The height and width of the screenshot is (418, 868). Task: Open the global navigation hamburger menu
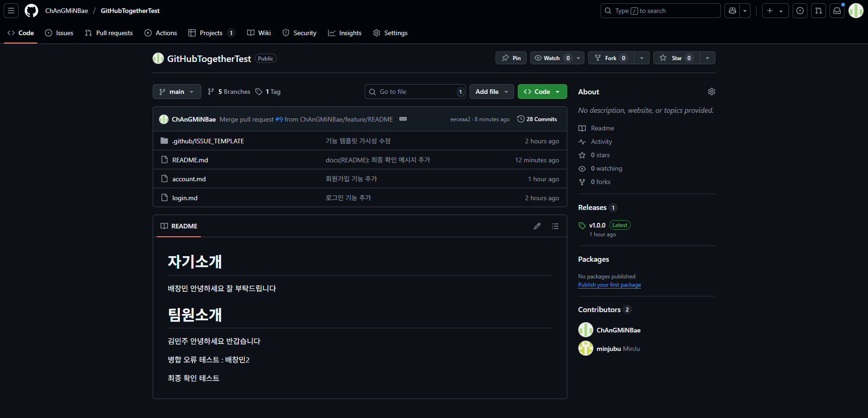click(11, 11)
